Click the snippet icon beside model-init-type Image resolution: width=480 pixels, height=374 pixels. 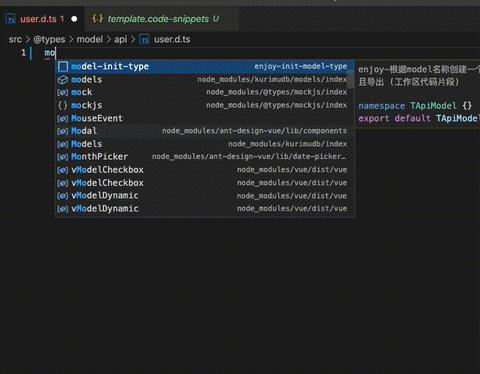point(63,67)
